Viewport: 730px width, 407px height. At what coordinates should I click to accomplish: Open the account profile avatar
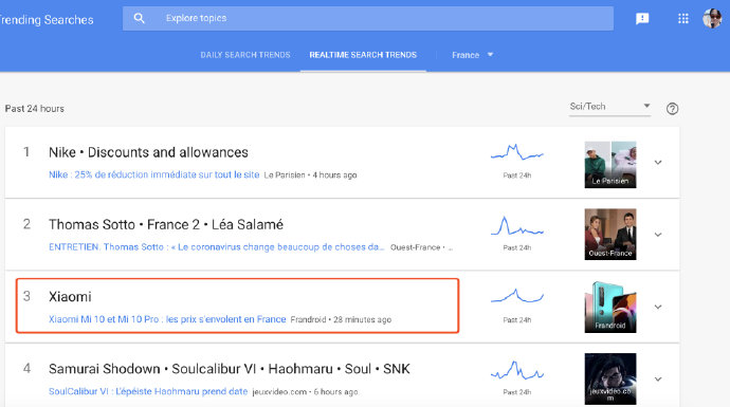click(712, 19)
